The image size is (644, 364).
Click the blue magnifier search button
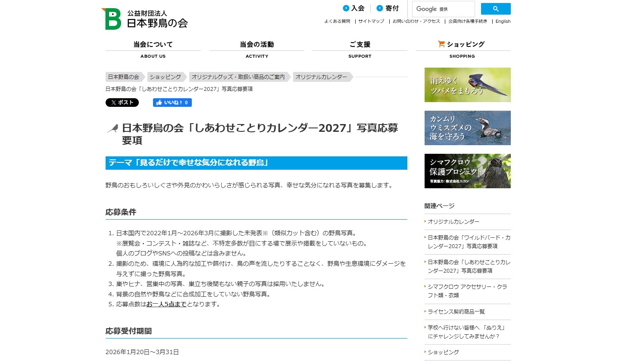point(495,9)
